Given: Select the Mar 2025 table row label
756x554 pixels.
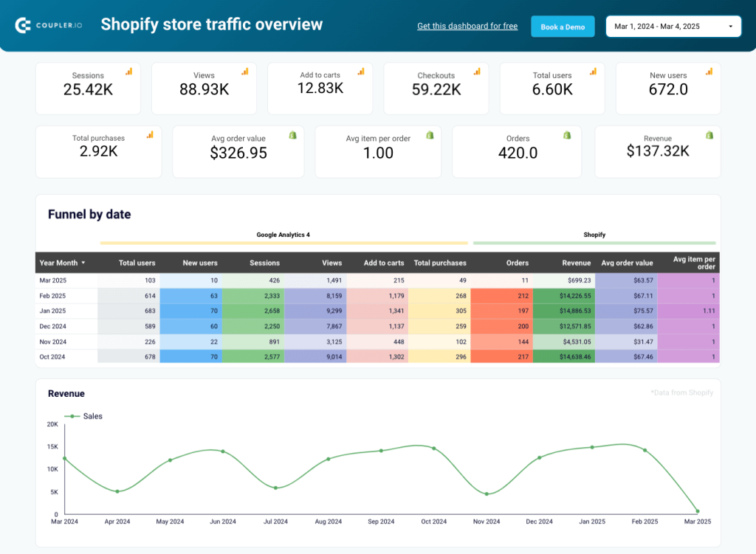Looking at the screenshot, I should tap(53, 280).
